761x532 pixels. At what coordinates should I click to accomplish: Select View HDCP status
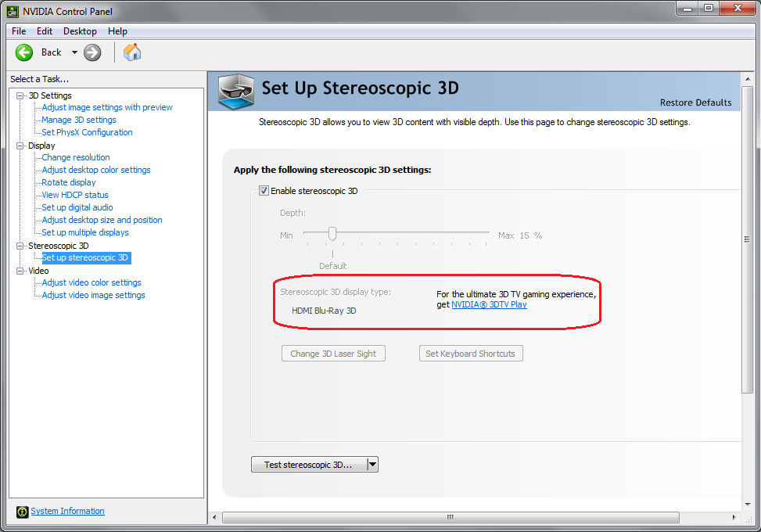coord(75,195)
